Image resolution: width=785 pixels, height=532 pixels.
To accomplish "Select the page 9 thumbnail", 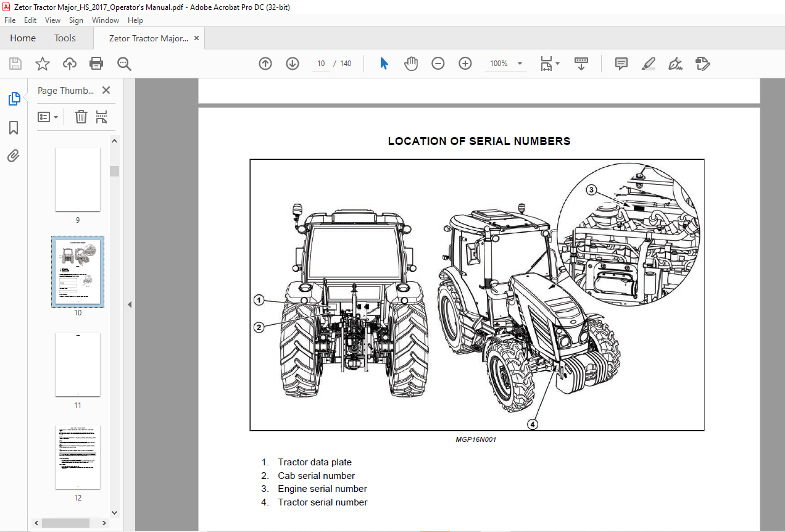I will pos(78,180).
